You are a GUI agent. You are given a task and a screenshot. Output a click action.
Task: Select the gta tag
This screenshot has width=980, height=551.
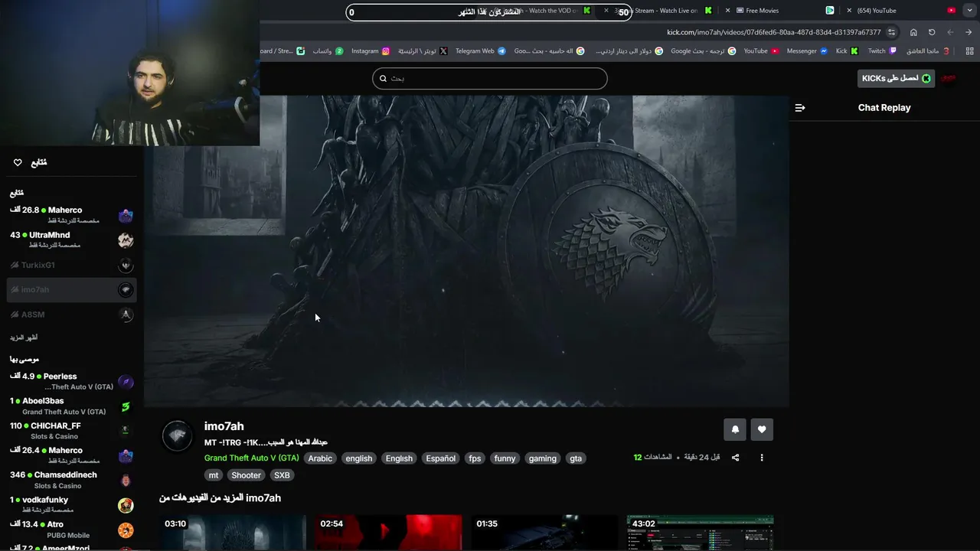(576, 458)
